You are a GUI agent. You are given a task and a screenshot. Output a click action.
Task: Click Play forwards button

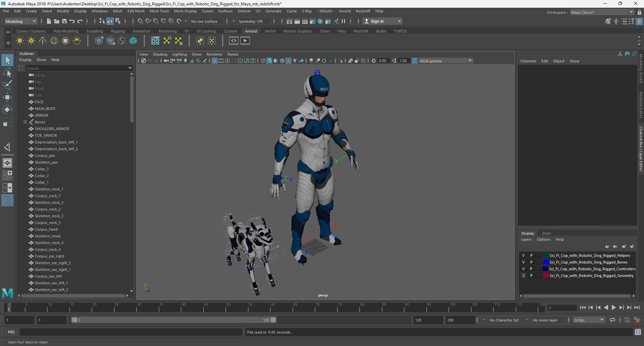(613, 307)
